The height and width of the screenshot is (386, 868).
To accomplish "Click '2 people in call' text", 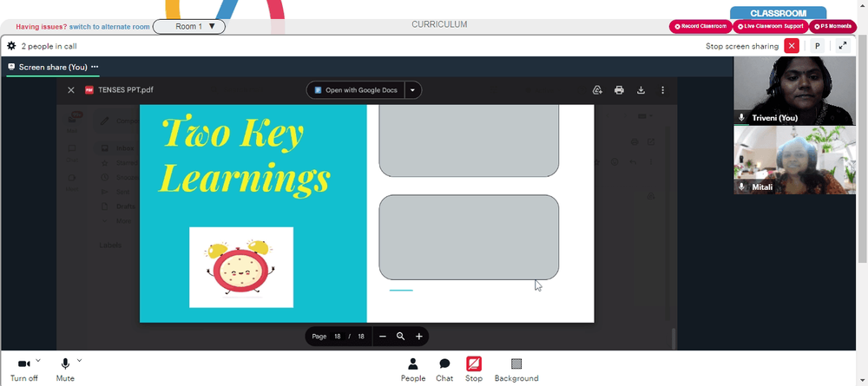I will click(x=49, y=47).
